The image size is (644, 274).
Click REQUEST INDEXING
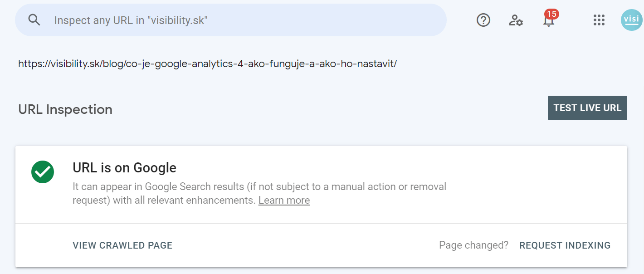click(x=565, y=245)
